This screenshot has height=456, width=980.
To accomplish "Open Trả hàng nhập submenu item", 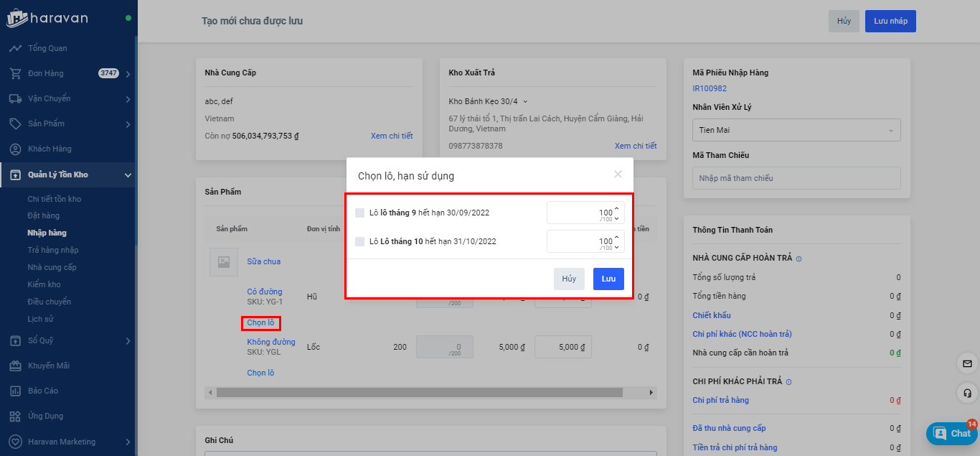I will [x=53, y=250].
